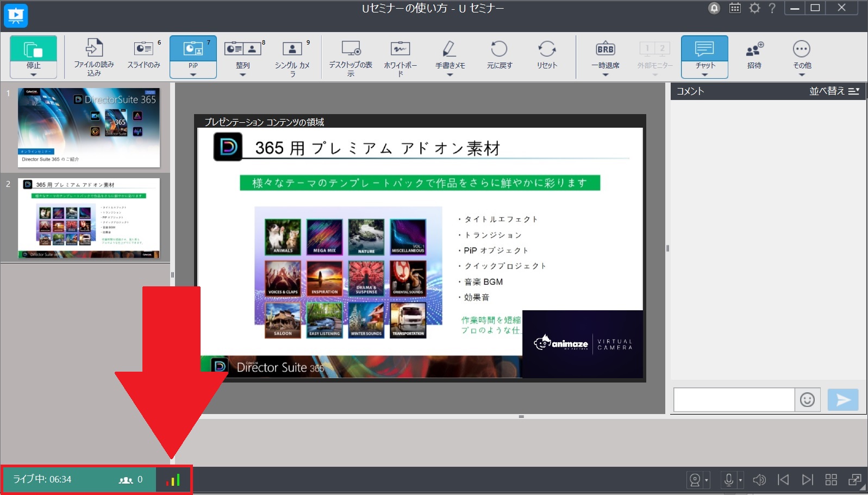
Task: Open the 一時退席 dropdown arrow
Action: [x=605, y=75]
